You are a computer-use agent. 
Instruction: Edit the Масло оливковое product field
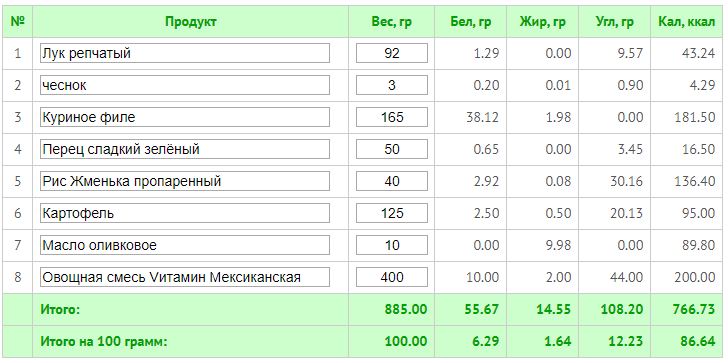185,245
